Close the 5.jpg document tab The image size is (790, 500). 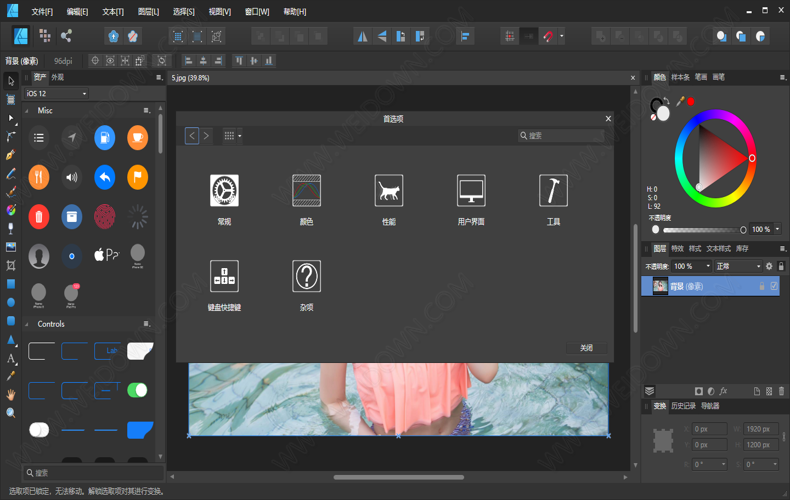(x=633, y=78)
